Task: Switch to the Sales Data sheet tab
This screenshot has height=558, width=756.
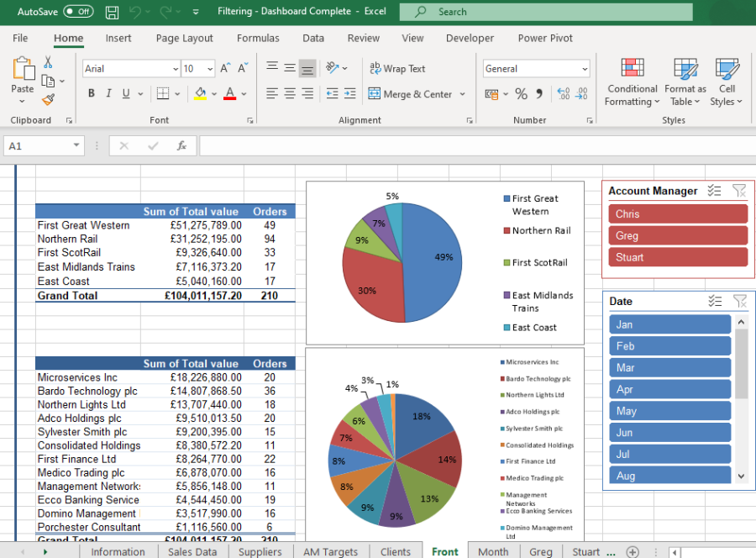Action: coord(192,551)
